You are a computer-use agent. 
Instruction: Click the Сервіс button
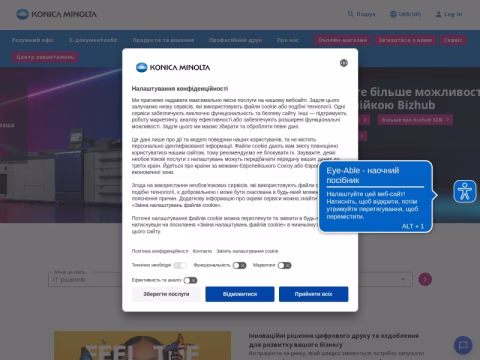point(453,40)
